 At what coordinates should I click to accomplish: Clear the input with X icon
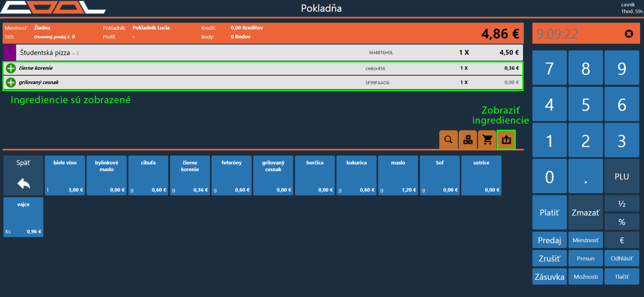pos(629,34)
